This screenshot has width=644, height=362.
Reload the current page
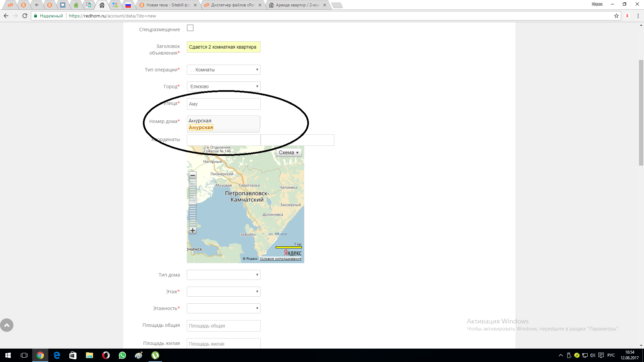25,16
